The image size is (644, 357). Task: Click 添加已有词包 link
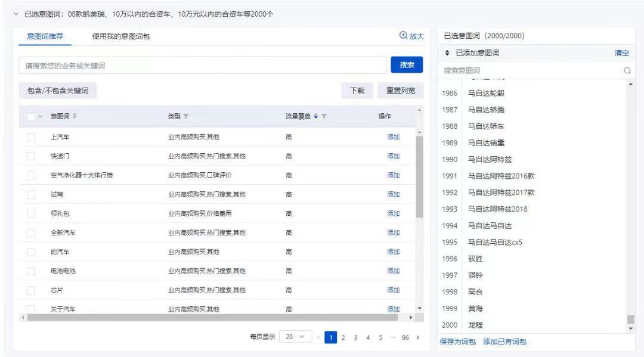click(505, 342)
